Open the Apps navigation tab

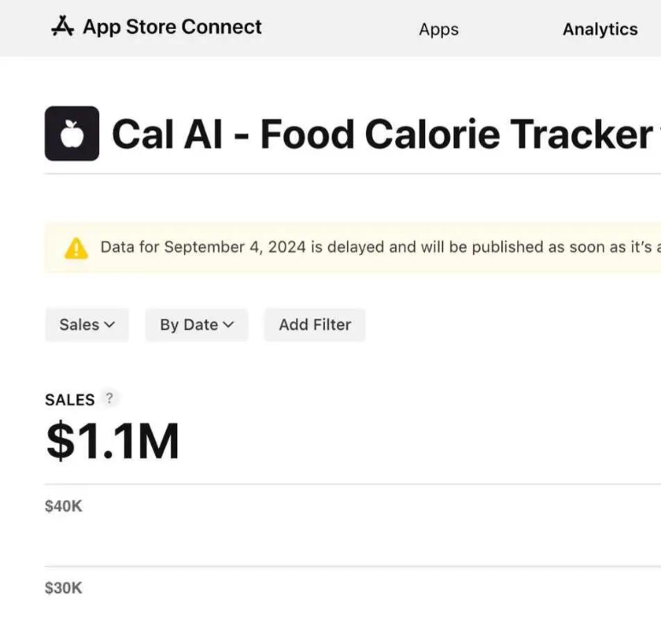point(439,29)
